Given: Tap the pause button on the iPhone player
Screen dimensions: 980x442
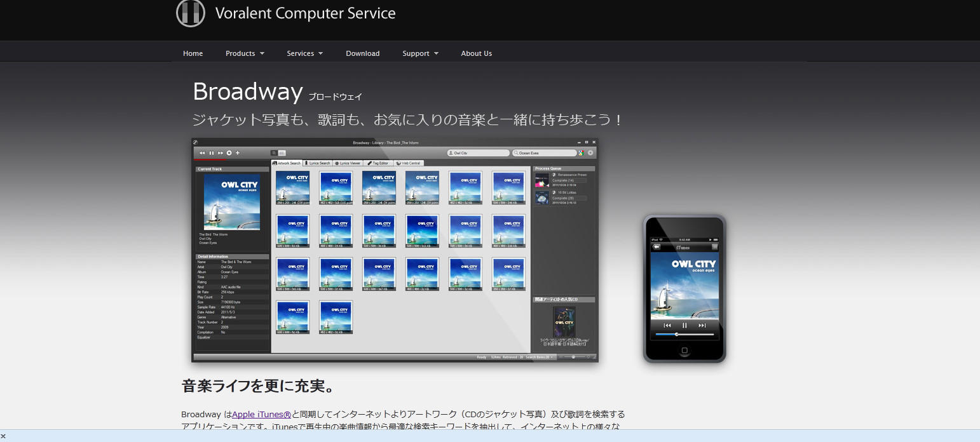Looking at the screenshot, I should pos(684,325).
